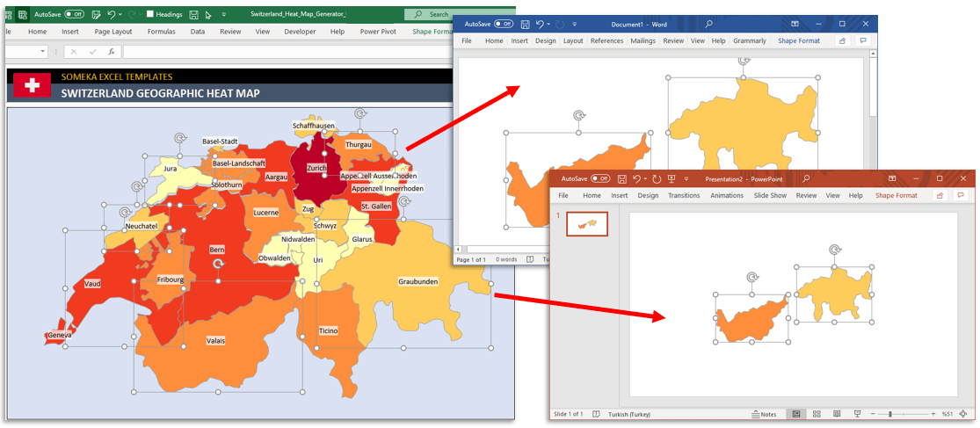Select the Zurich canton label on map
Viewport: 980px width, 428px height.
316,168
